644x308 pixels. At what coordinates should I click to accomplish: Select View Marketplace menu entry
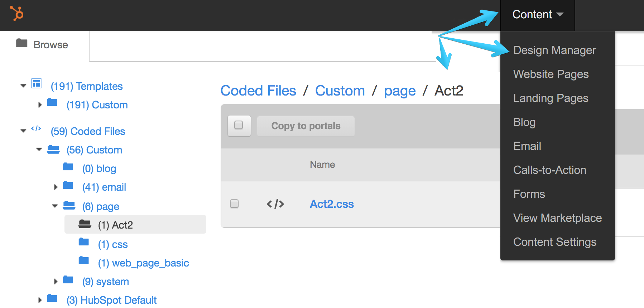(557, 218)
